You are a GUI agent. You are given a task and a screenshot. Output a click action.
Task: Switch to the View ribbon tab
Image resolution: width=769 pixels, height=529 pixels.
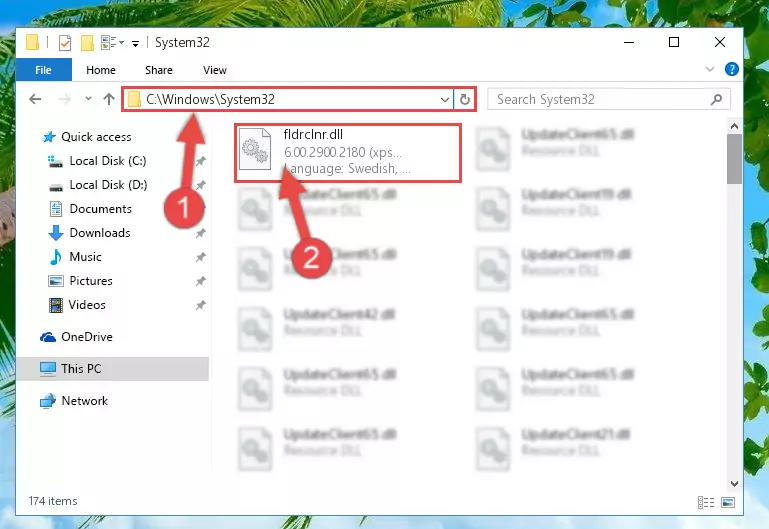[215, 70]
